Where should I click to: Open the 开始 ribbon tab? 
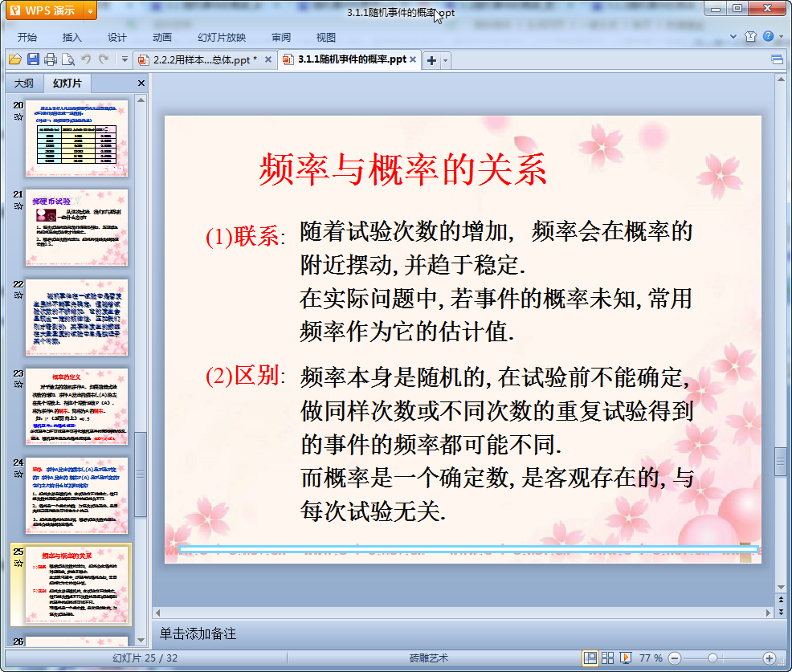pyautogui.click(x=27, y=38)
